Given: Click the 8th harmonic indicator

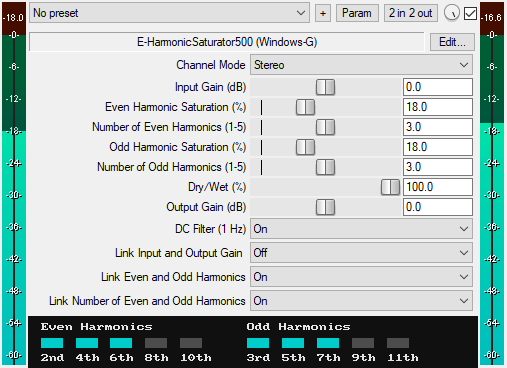Looking at the screenshot, I should [156, 343].
